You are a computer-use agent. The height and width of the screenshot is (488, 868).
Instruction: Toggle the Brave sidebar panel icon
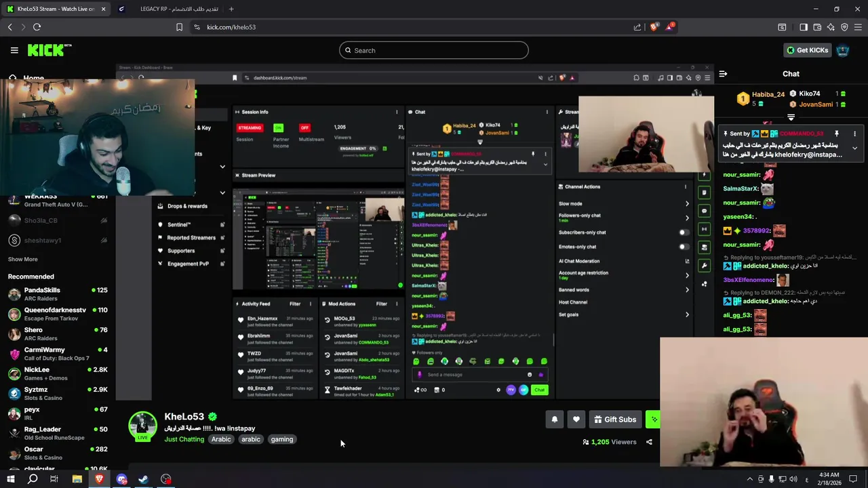[x=804, y=27]
